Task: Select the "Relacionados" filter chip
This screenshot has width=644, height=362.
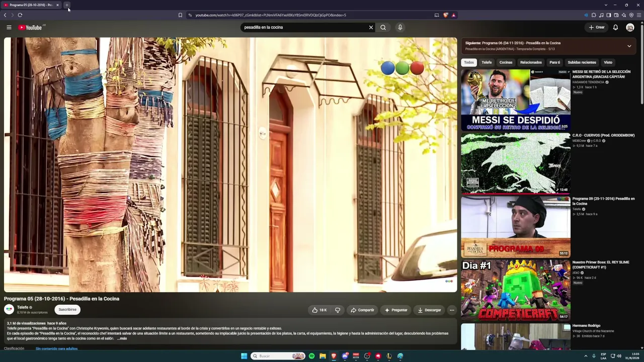Action: 531,62
